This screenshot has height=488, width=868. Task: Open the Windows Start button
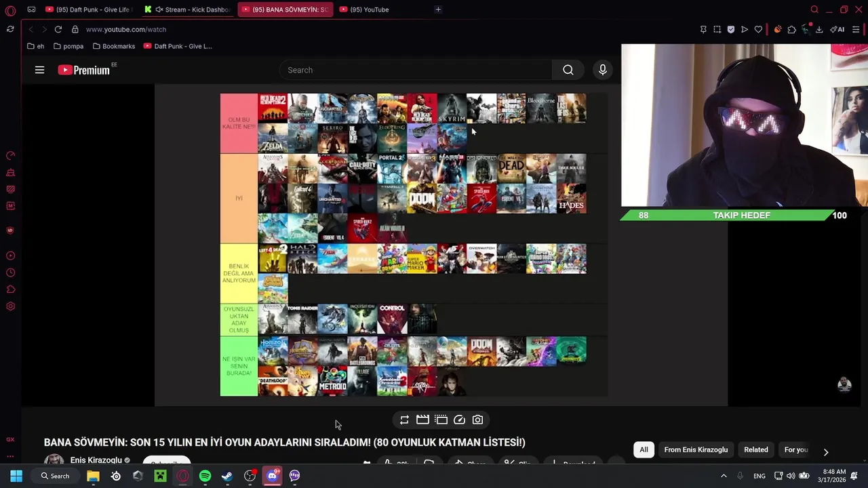coord(16,476)
